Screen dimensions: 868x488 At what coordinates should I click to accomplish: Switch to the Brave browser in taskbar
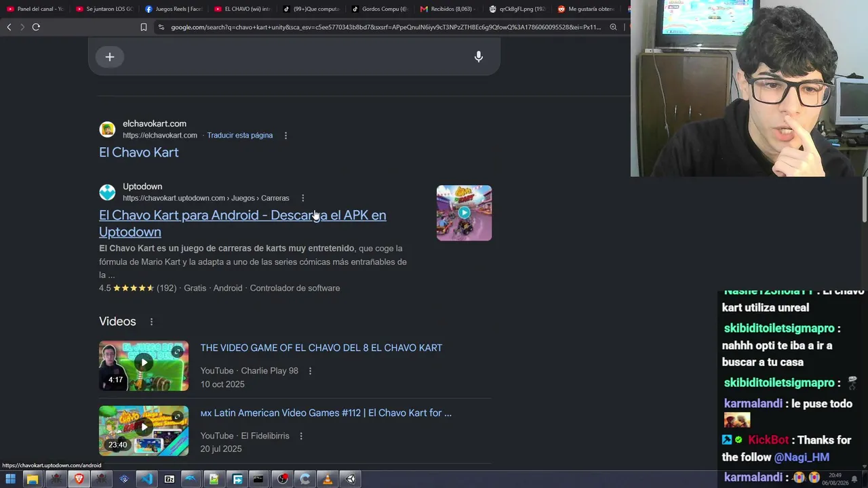coord(79,479)
